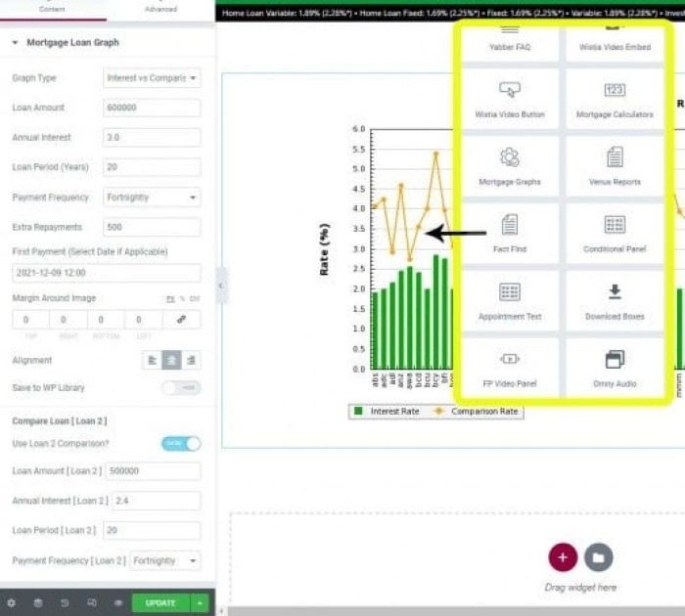Viewport: 685px width, 616px height.
Task: Set alignment to center
Action: [x=171, y=361]
